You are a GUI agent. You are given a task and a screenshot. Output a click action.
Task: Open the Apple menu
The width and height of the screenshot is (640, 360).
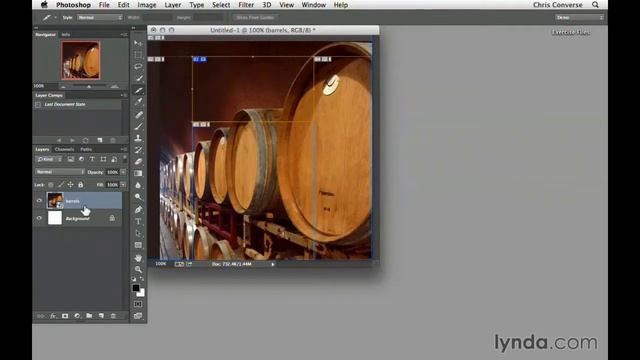pyautogui.click(x=44, y=5)
